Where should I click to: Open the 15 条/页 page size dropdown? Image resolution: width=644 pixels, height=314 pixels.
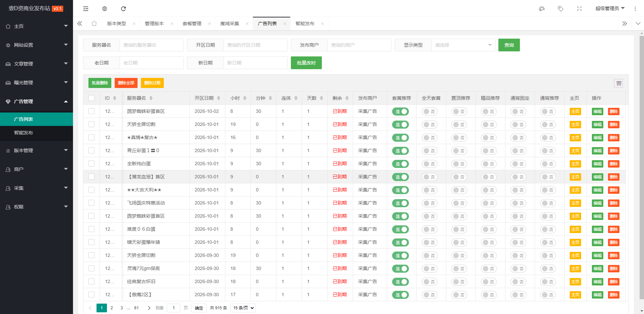point(243,308)
